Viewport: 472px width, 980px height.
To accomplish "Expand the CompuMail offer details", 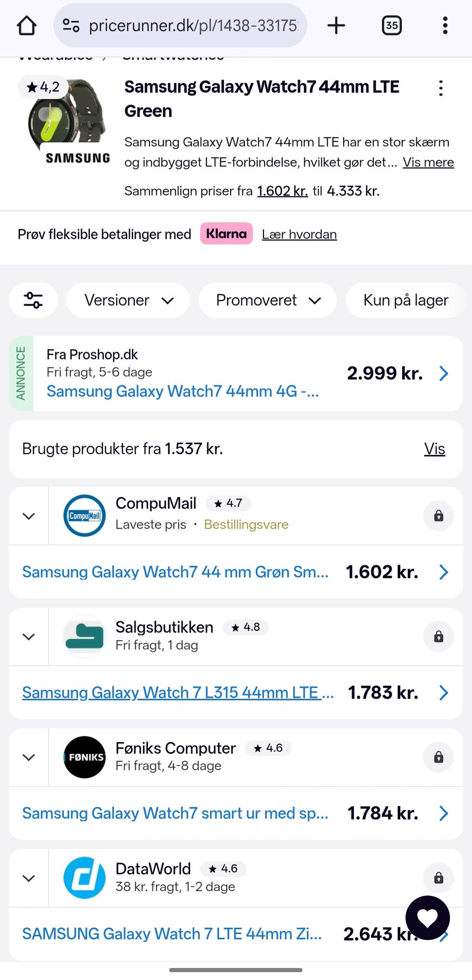I will [x=29, y=516].
